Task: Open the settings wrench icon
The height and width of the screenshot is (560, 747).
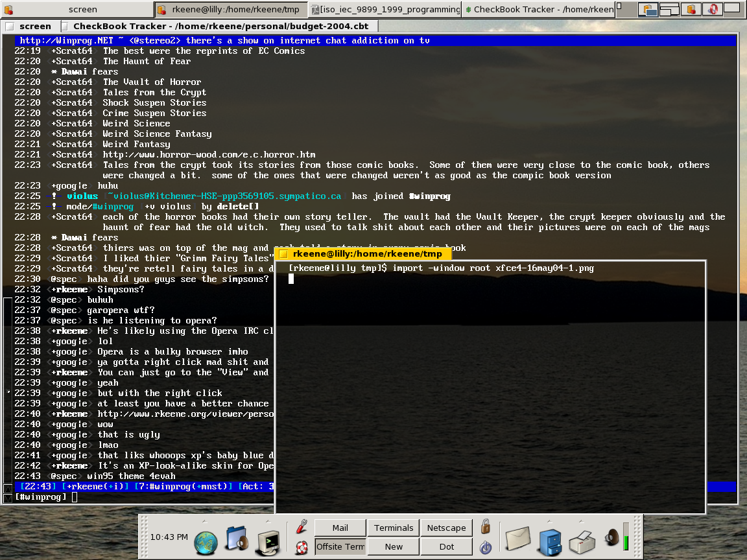Action: point(302,526)
